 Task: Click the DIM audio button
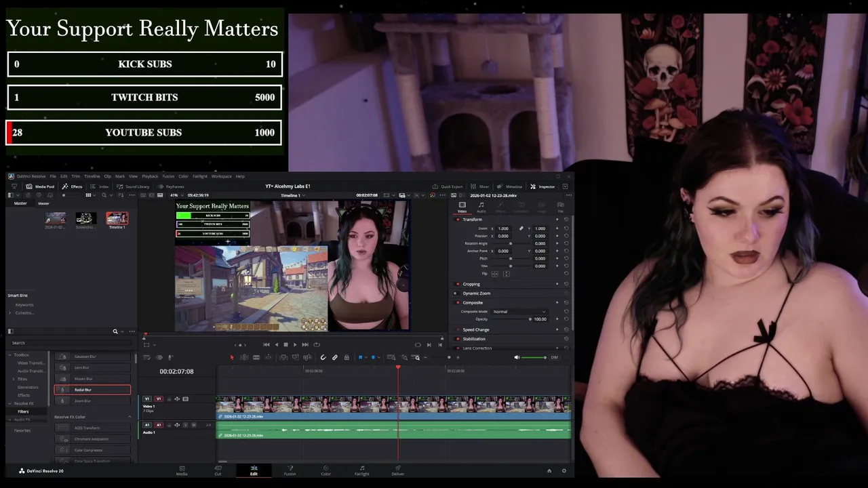point(554,357)
